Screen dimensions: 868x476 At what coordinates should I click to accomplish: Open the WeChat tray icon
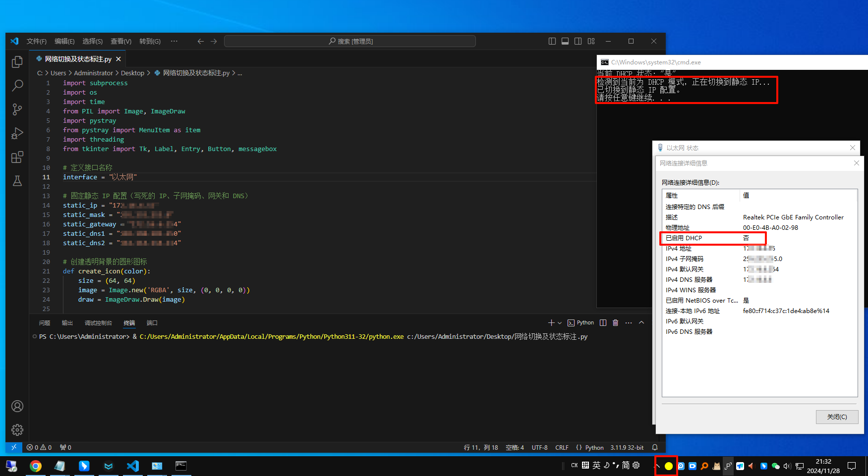[x=776, y=466]
